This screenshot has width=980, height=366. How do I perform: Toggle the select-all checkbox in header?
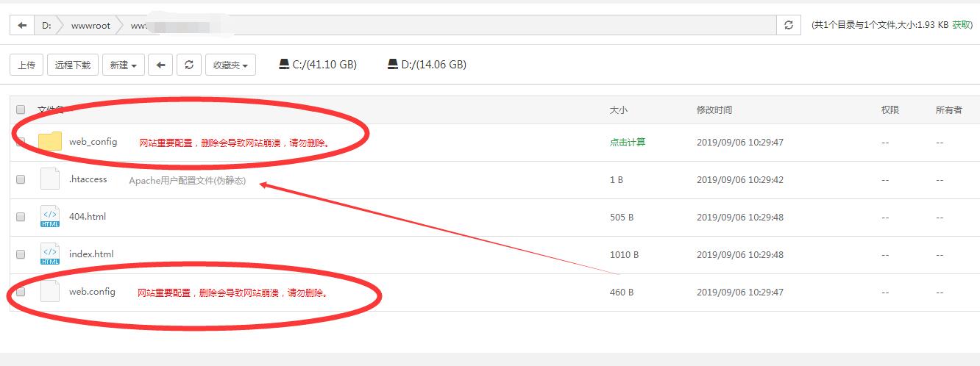coord(21,110)
